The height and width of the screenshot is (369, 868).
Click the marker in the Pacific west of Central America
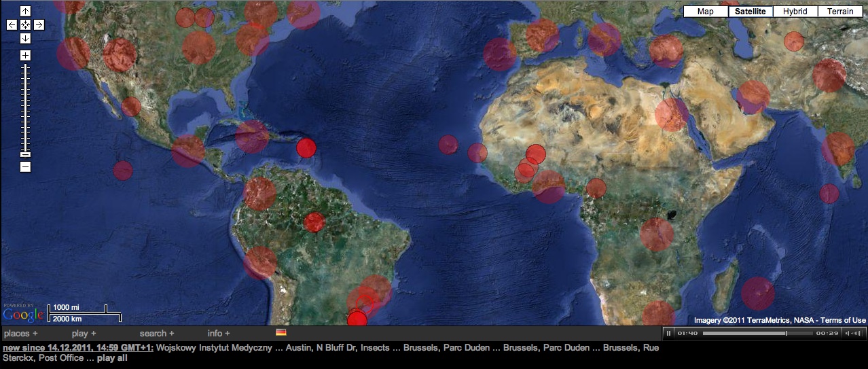(123, 170)
